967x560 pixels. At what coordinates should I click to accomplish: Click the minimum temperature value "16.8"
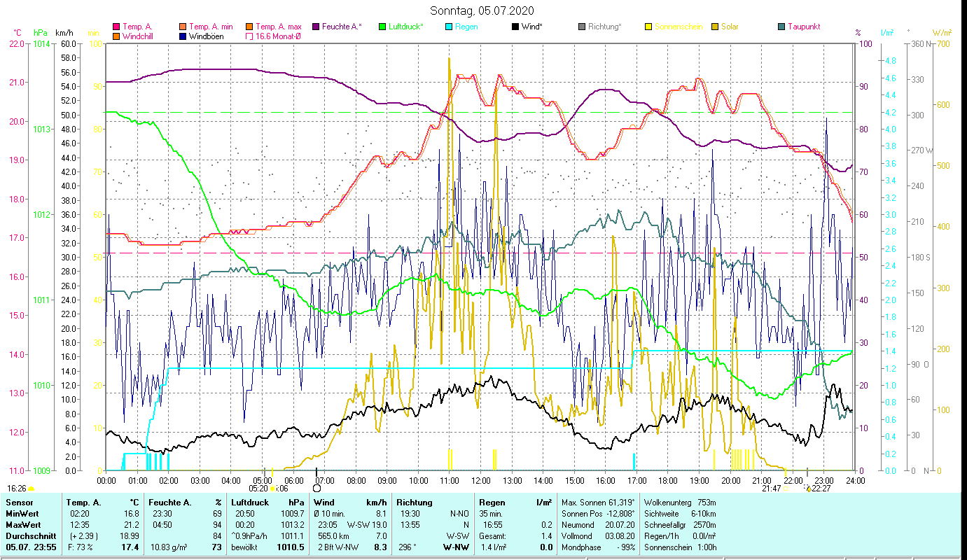[x=132, y=514]
